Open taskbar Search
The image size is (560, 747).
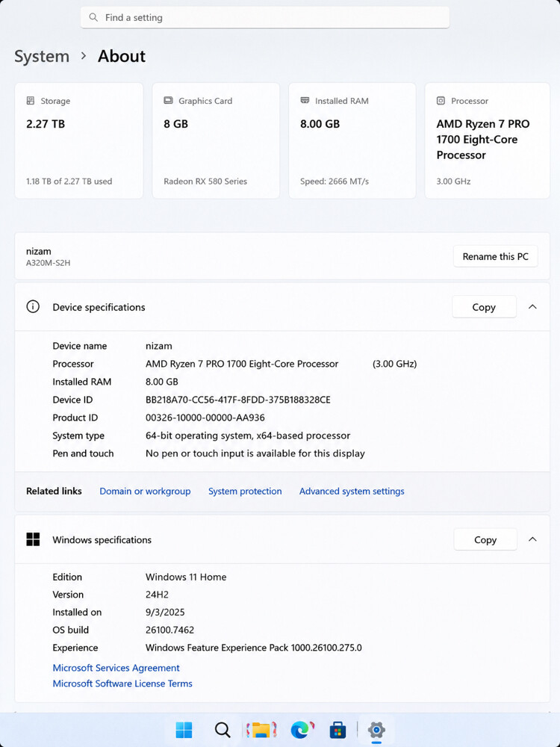[223, 729]
